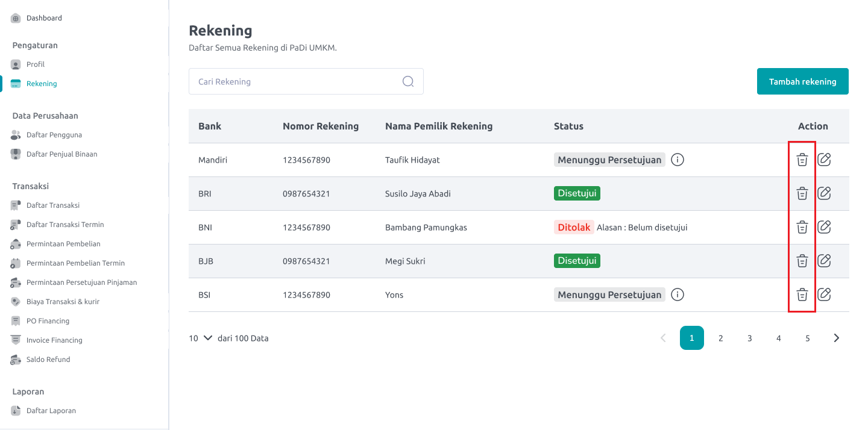Open Daftar Laporan in the sidebar
Image resolution: width=868 pixels, height=430 pixels.
(x=51, y=411)
